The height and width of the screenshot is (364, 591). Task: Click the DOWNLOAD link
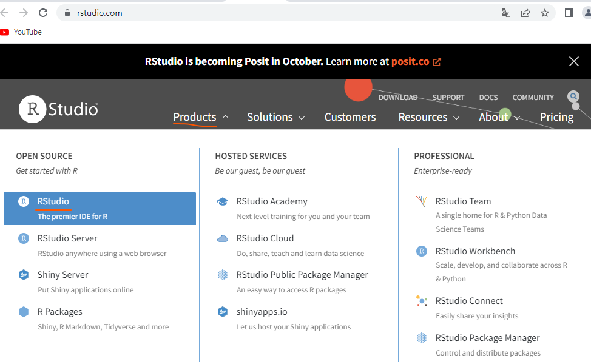pyautogui.click(x=398, y=98)
